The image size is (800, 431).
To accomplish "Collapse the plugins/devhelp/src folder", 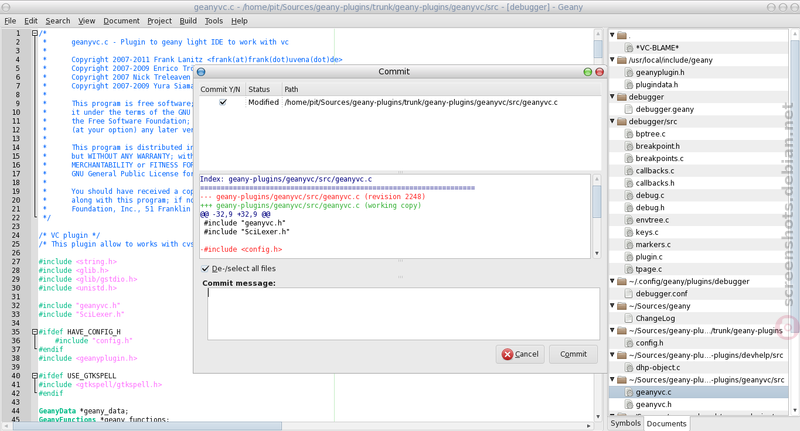I will pos(612,354).
